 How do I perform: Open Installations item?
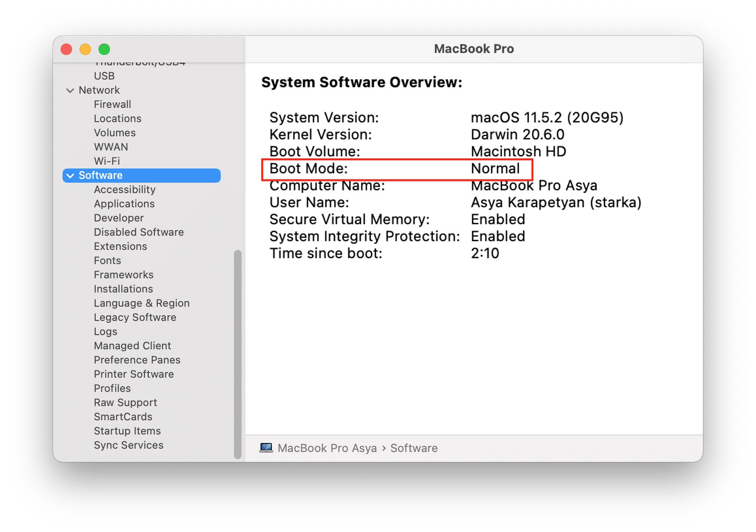(x=123, y=289)
